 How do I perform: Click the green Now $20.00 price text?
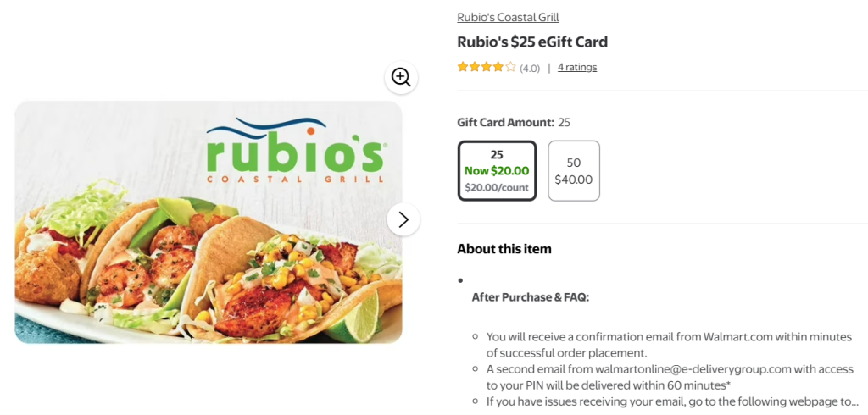(497, 171)
